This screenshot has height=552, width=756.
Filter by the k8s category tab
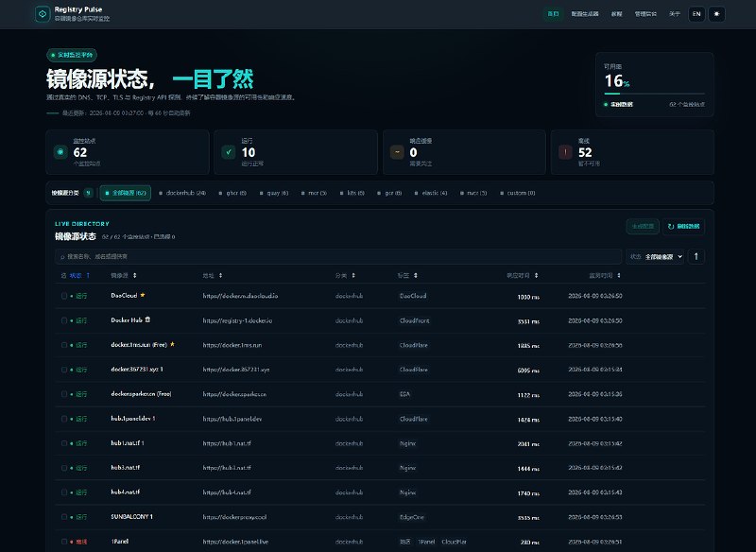(x=352, y=193)
